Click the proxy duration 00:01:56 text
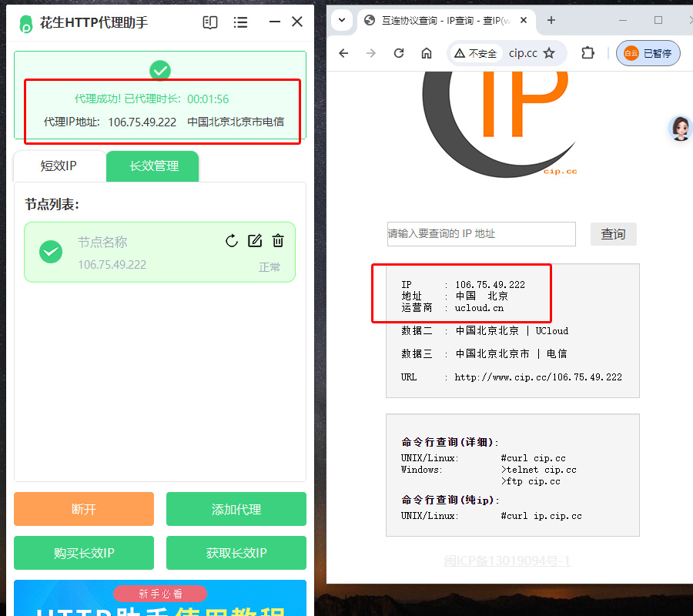The height and width of the screenshot is (616, 693). pyautogui.click(x=208, y=99)
